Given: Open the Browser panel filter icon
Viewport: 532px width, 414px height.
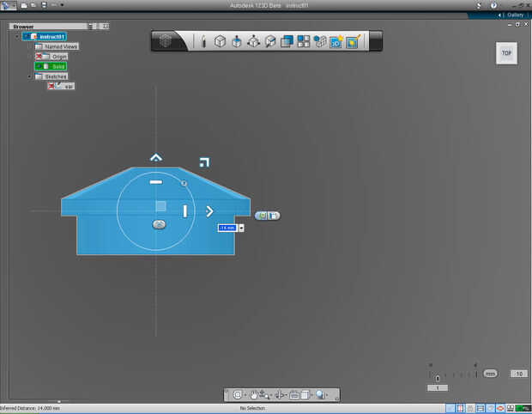Looking at the screenshot, I should [91, 26].
